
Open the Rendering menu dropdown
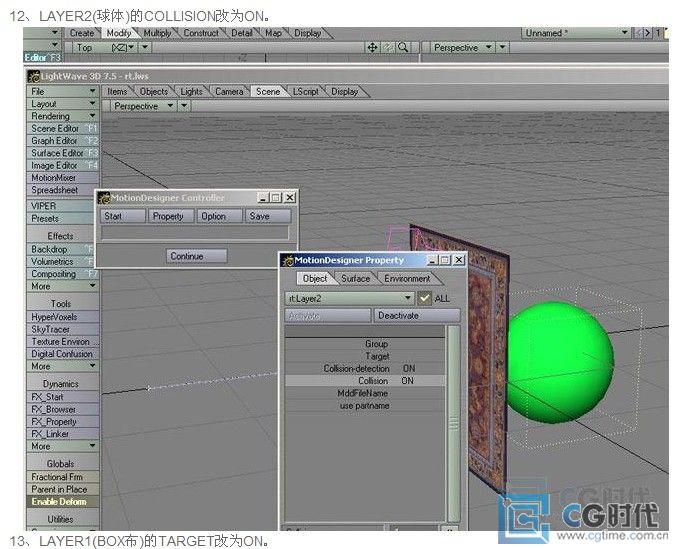coord(63,116)
